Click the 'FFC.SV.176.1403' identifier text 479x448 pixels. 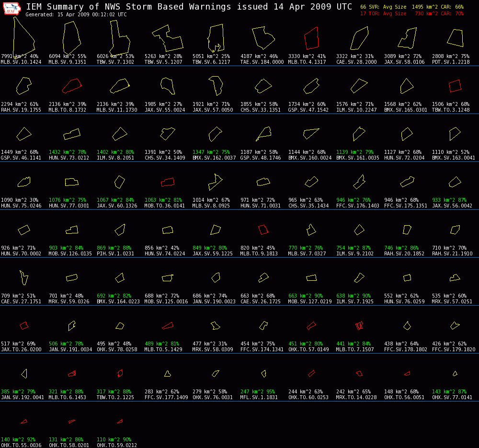click(x=358, y=206)
